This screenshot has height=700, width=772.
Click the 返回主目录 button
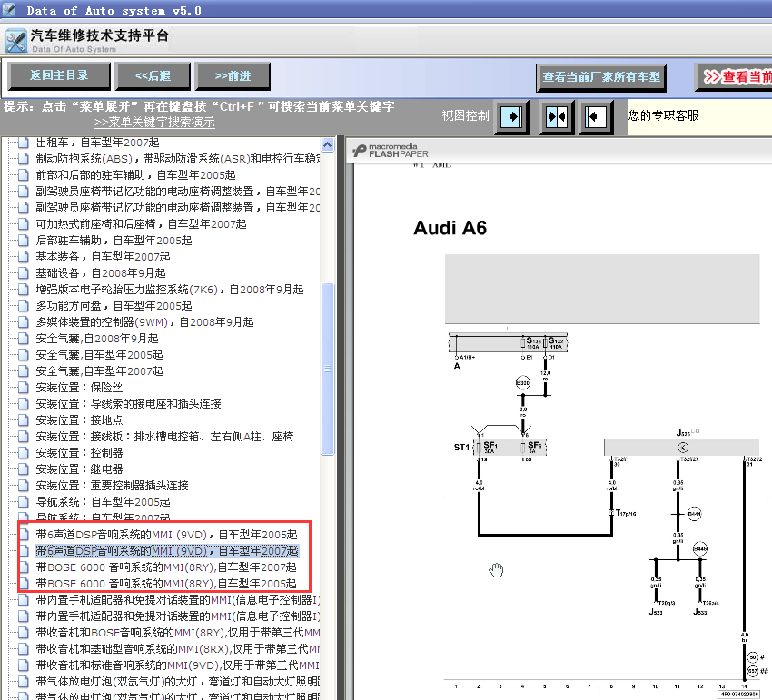point(59,75)
